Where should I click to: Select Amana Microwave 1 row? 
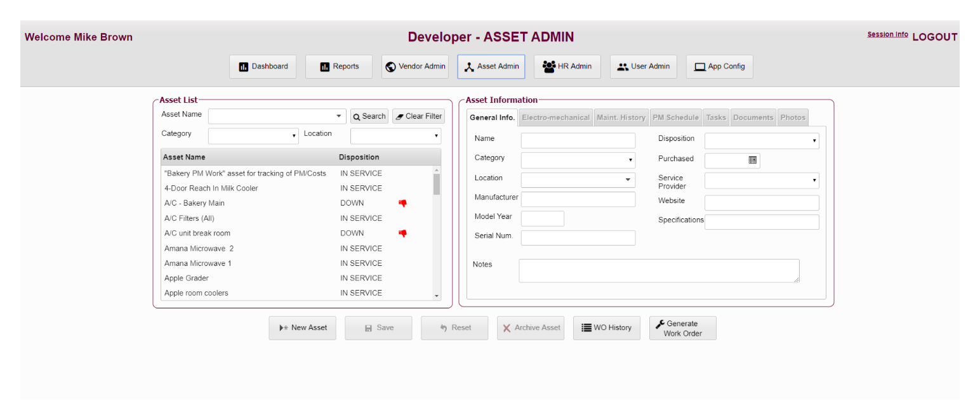(297, 263)
